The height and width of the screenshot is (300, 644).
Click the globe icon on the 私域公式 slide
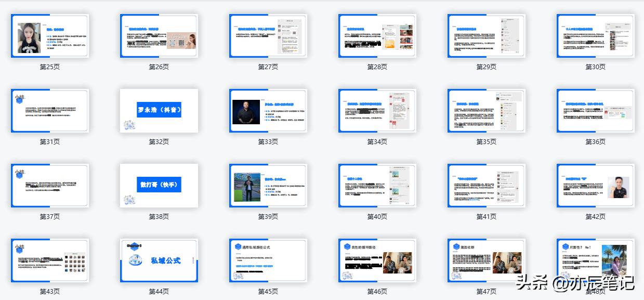[136, 259]
